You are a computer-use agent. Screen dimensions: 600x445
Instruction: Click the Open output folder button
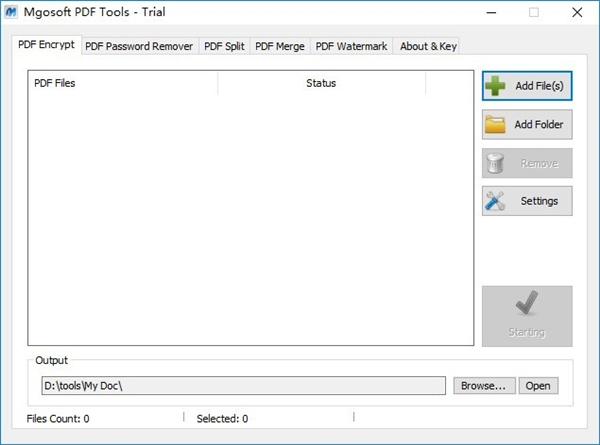click(x=538, y=386)
